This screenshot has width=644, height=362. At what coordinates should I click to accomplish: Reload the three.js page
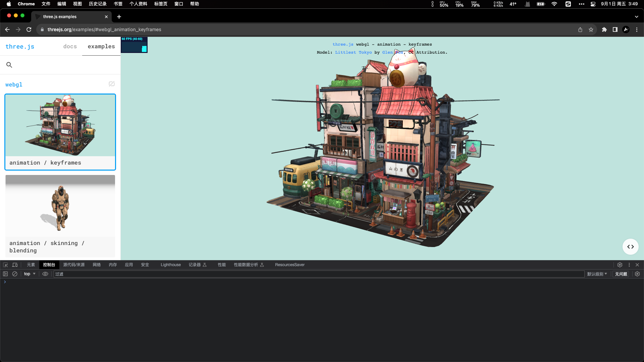tap(29, 29)
